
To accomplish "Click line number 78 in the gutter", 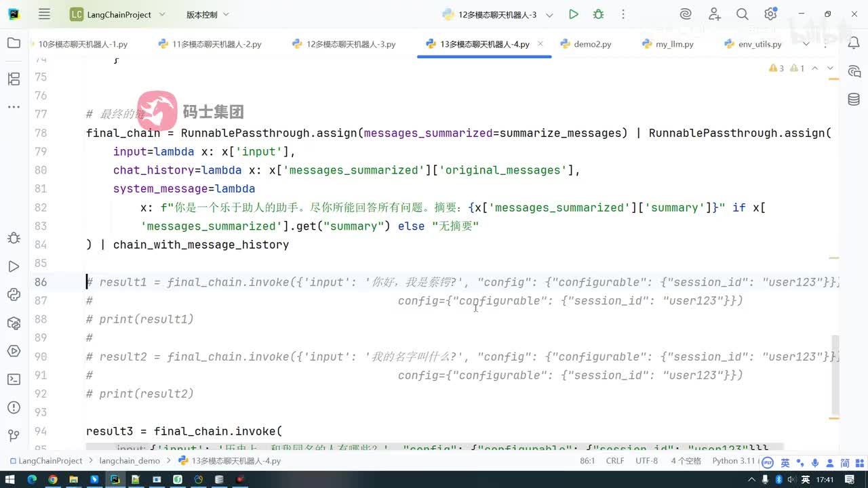I will pos(40,133).
